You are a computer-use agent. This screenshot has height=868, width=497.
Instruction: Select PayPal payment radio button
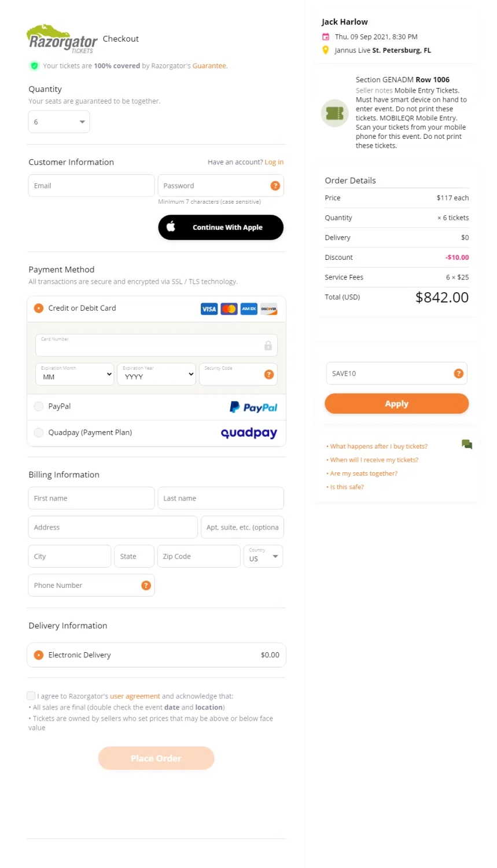pos(39,406)
